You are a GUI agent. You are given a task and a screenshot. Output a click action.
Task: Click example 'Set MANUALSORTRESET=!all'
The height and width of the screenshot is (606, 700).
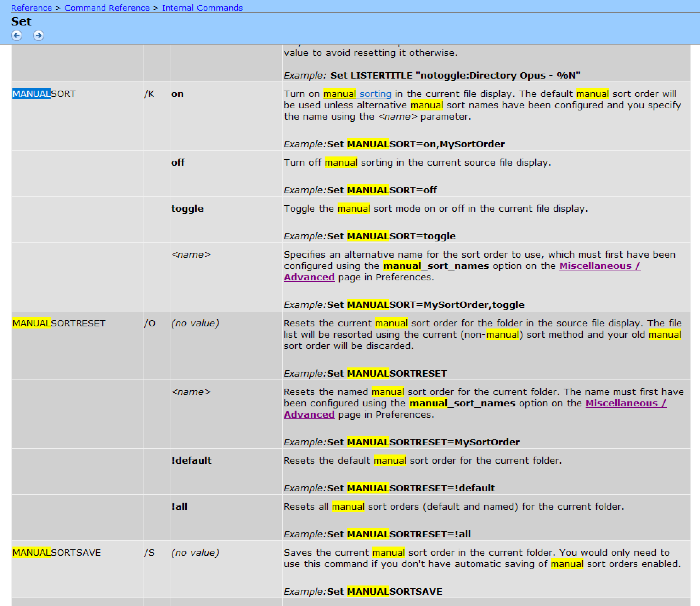pyautogui.click(x=399, y=534)
